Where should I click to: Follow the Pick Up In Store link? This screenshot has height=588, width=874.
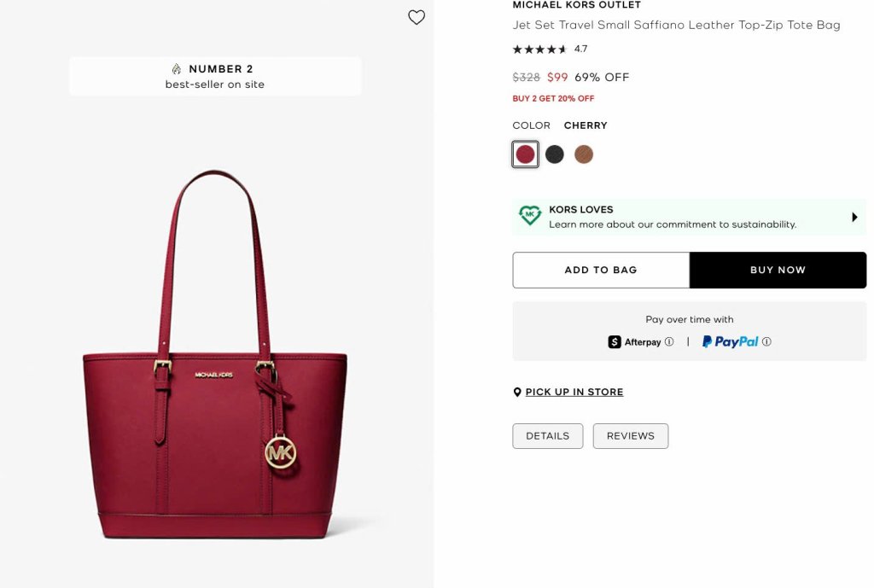[574, 393]
